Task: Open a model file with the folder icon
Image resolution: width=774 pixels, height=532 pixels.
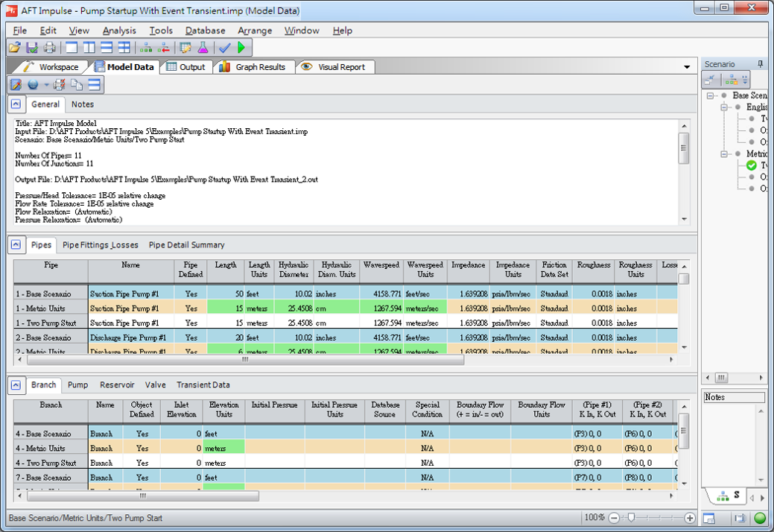Action: (15, 48)
